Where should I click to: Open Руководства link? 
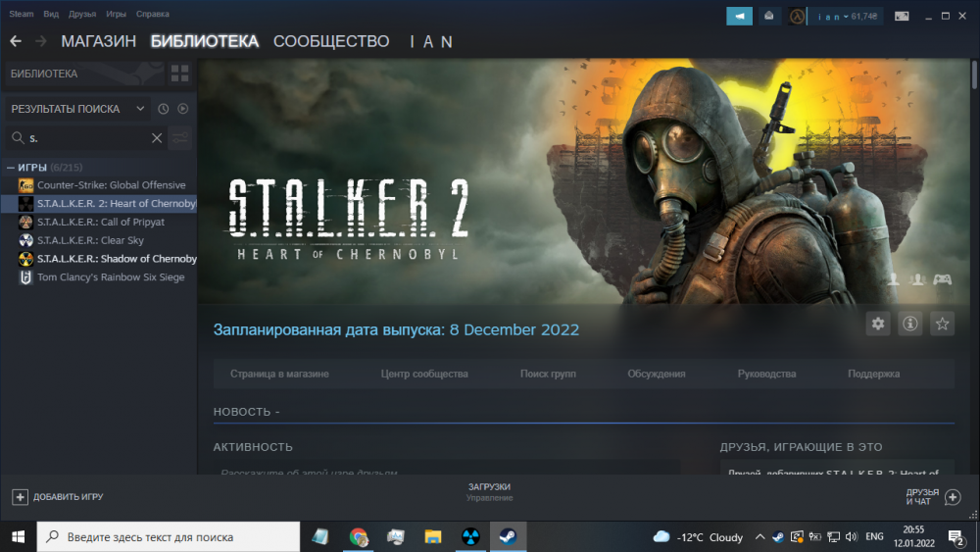tap(767, 374)
